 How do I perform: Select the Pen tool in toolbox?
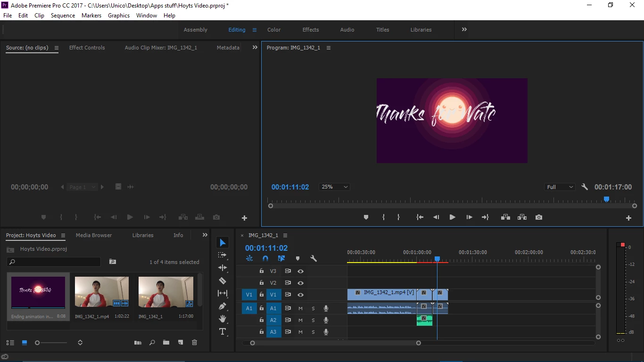(x=223, y=306)
